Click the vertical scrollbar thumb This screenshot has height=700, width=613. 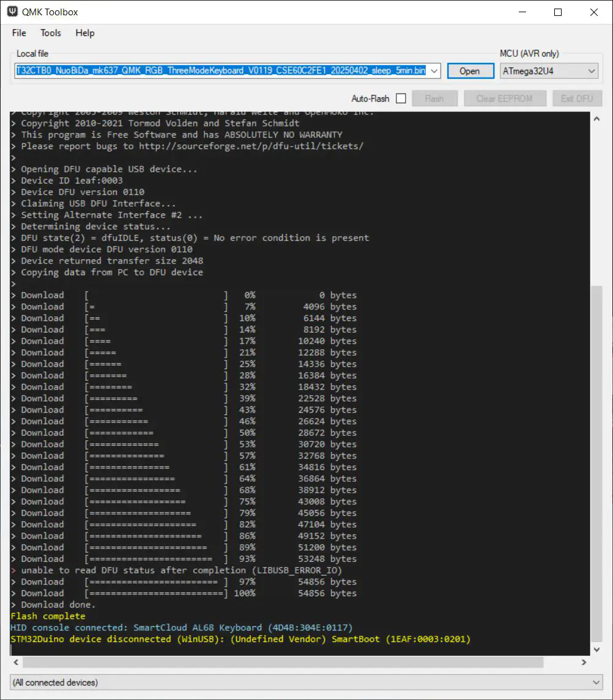[596, 463]
